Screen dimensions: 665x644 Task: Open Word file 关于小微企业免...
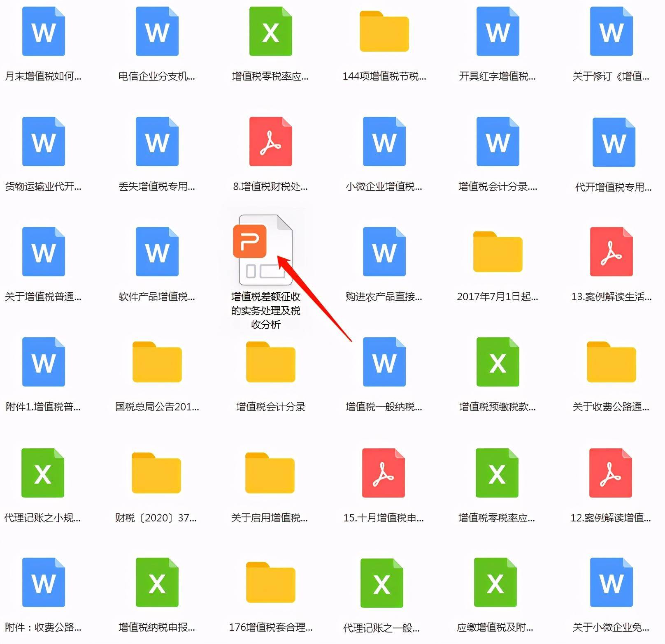[x=612, y=582]
